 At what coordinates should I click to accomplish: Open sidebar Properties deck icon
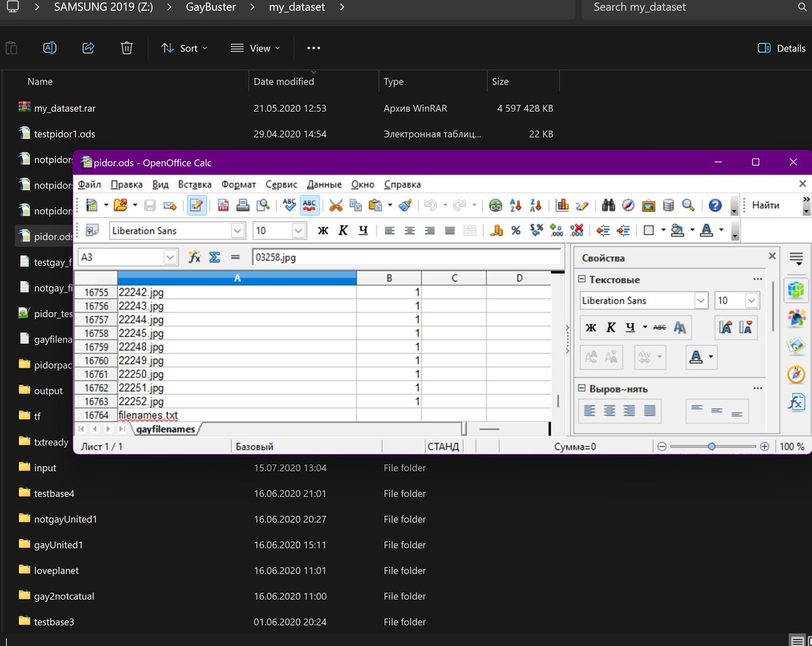796,290
